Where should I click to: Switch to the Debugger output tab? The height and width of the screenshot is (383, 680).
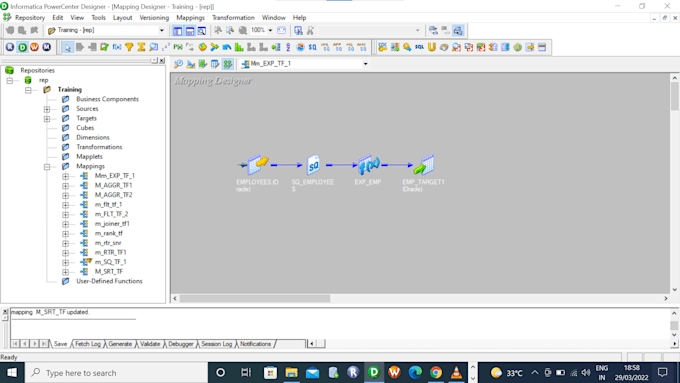180,344
